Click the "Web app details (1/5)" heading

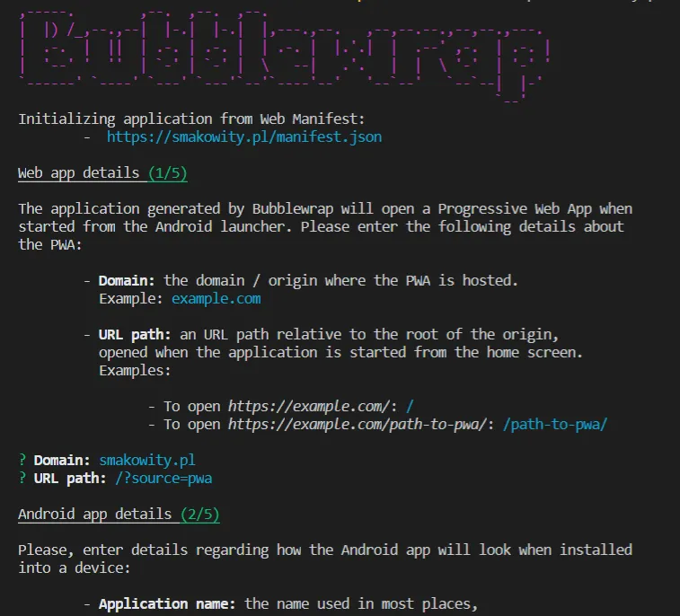click(102, 173)
